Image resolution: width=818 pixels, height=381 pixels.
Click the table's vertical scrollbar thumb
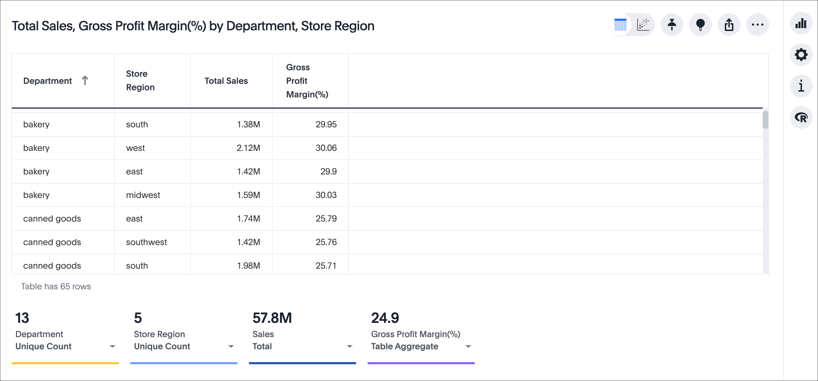tap(765, 120)
